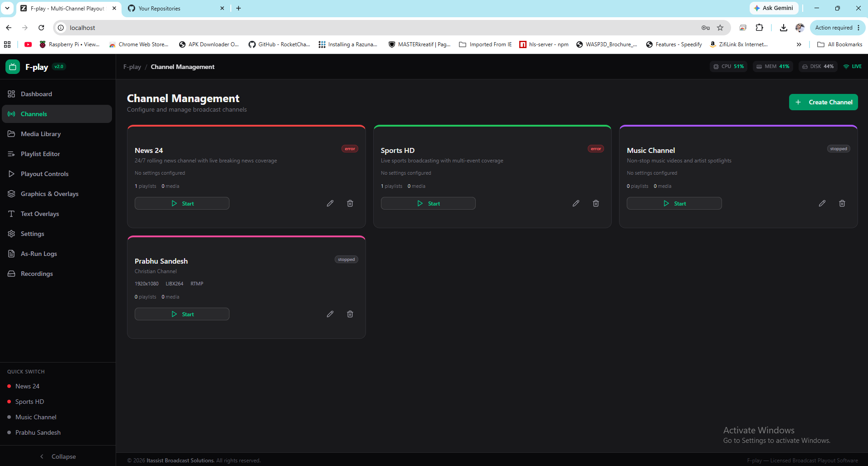Viewport: 868px width, 466px height.
Task: Edit the Sports HD channel pencil icon
Action: 576,203
